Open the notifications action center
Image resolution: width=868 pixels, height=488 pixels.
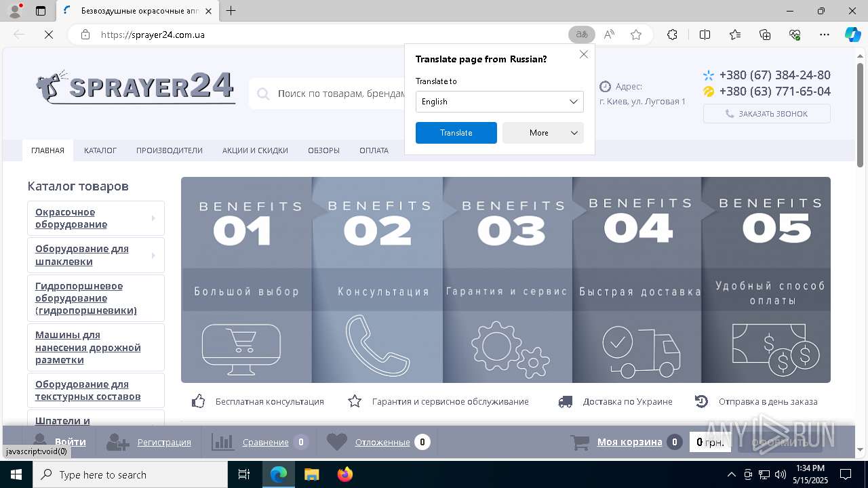pos(846,474)
